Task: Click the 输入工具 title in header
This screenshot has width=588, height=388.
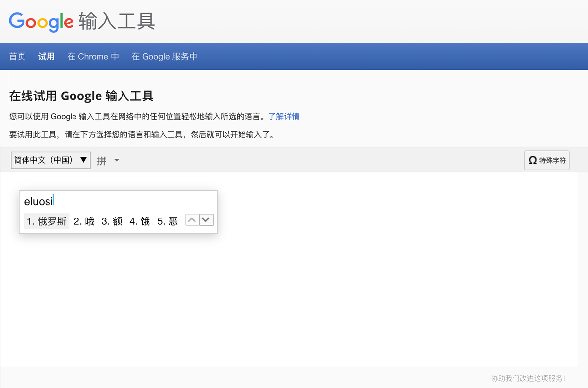Action: point(117,22)
